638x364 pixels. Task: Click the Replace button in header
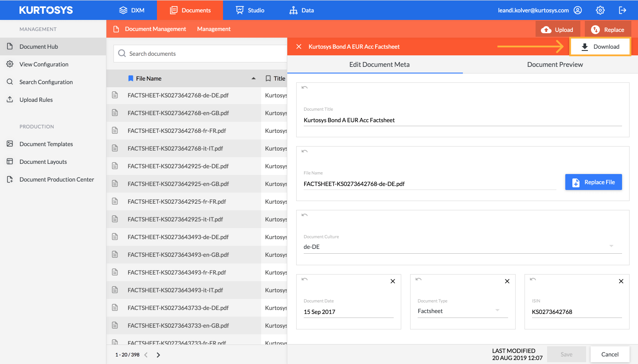(608, 30)
